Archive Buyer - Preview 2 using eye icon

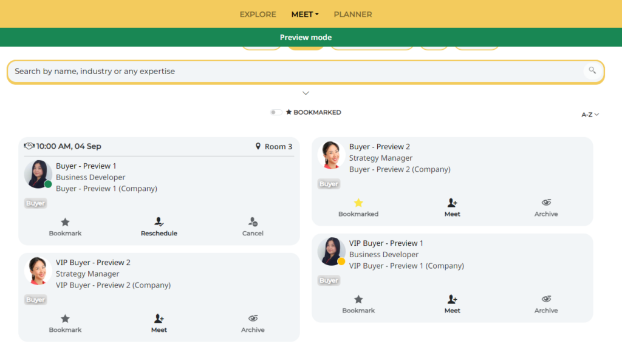[546, 203]
